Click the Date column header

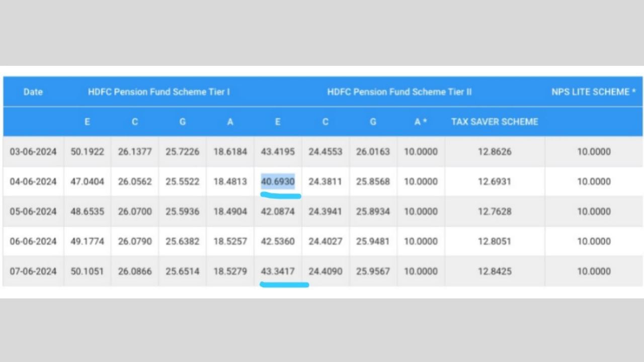pos(33,92)
